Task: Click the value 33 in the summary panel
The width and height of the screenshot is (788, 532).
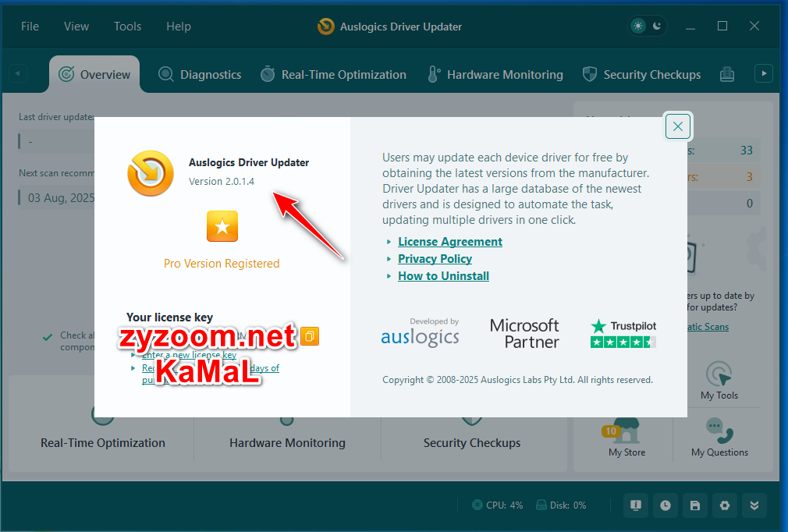Action: tap(747, 151)
